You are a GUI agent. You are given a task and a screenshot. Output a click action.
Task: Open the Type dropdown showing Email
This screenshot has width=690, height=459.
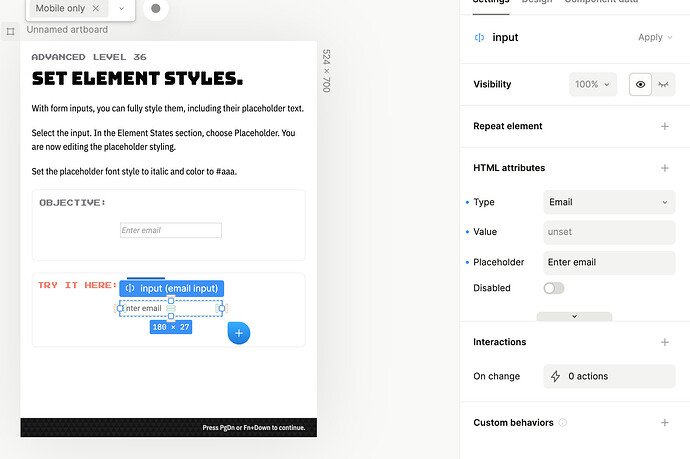point(608,202)
